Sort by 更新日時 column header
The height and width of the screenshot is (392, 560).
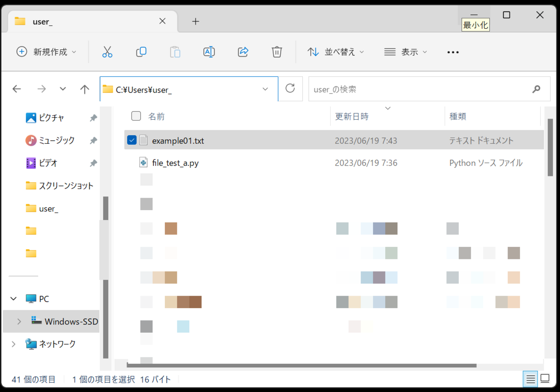tap(352, 116)
